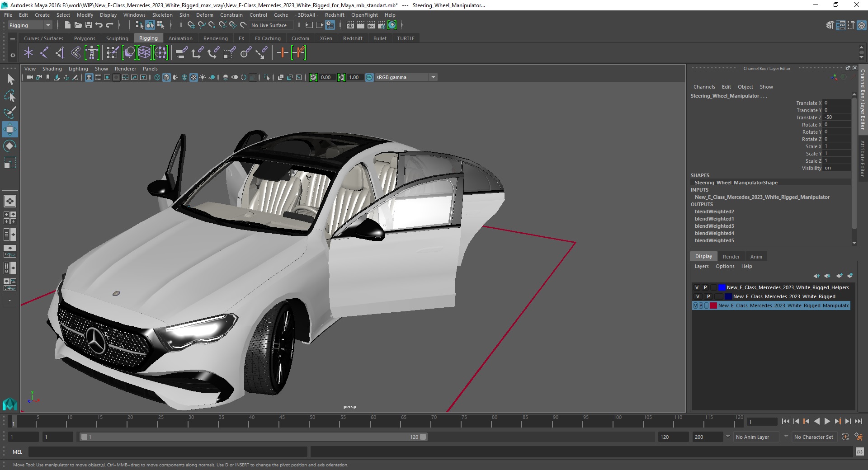Toggle playback P on Helpers layer
Screen dimensions: 868x470
(705, 287)
